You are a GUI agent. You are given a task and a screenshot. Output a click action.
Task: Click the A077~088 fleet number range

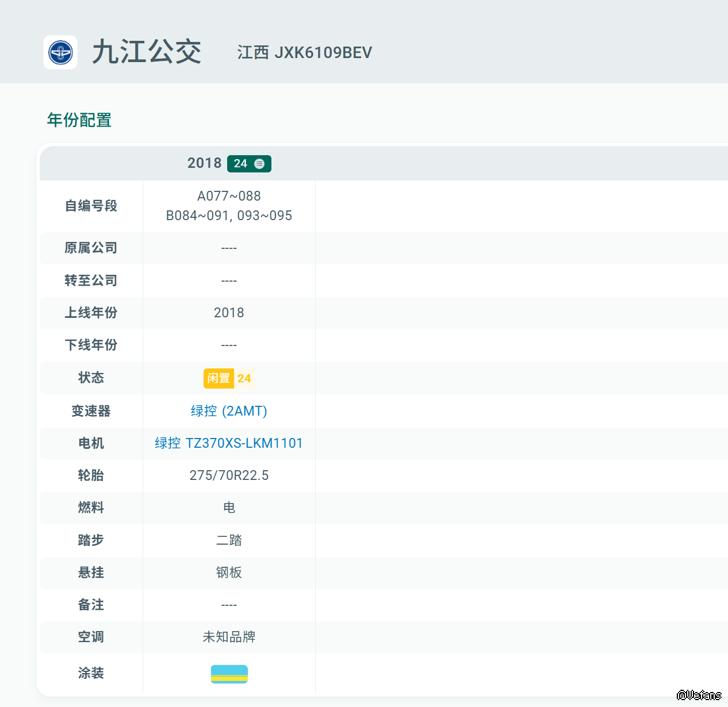(x=229, y=196)
